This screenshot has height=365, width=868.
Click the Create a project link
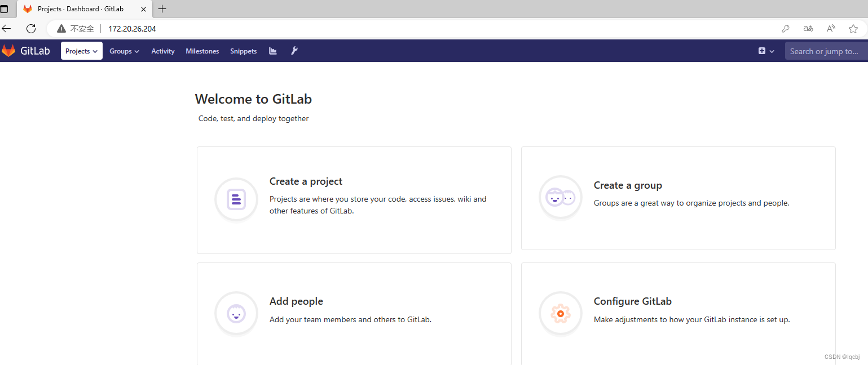[306, 181]
